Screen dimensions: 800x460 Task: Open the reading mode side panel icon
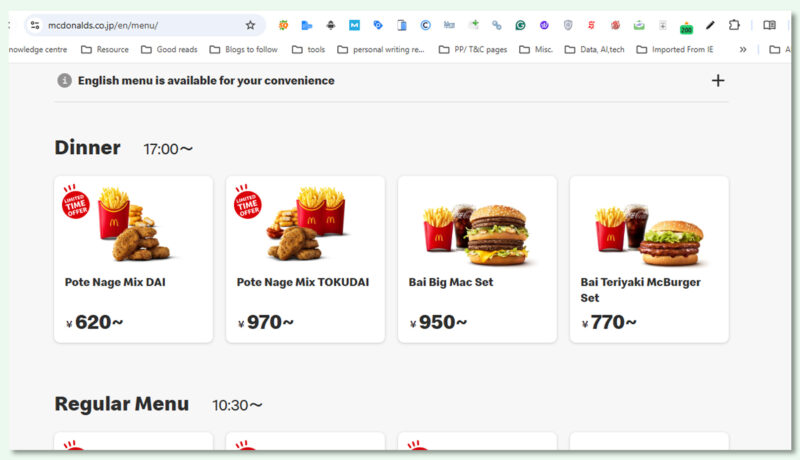(769, 25)
